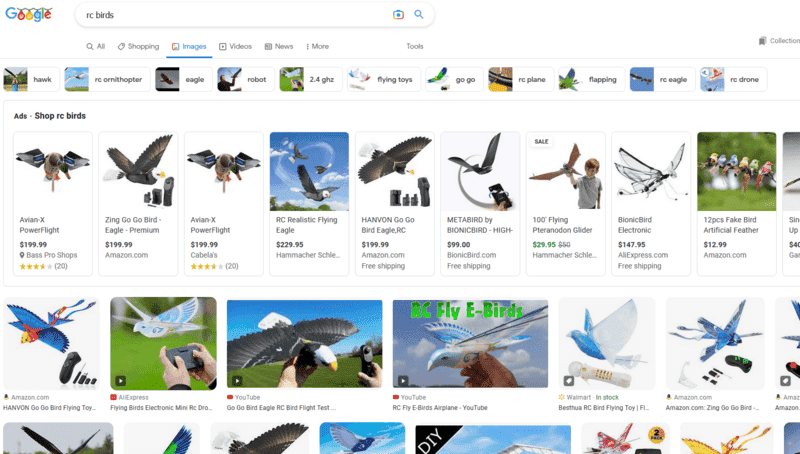Click 'Amazon.com: Zing Go Go Bird' title link
This screenshot has width=800, height=454.
[713, 408]
